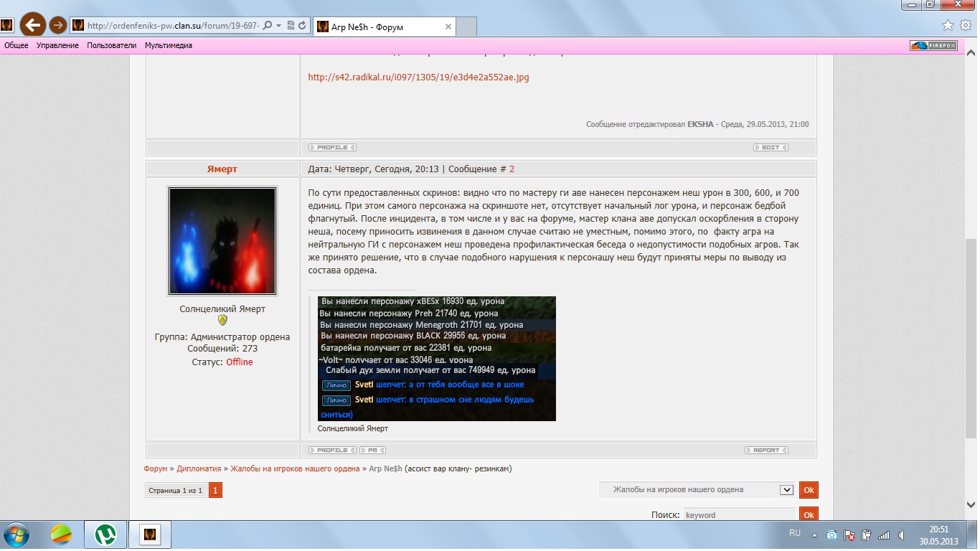Click the search magnifier in address bar
The width and height of the screenshot is (980, 551).
pos(268,26)
